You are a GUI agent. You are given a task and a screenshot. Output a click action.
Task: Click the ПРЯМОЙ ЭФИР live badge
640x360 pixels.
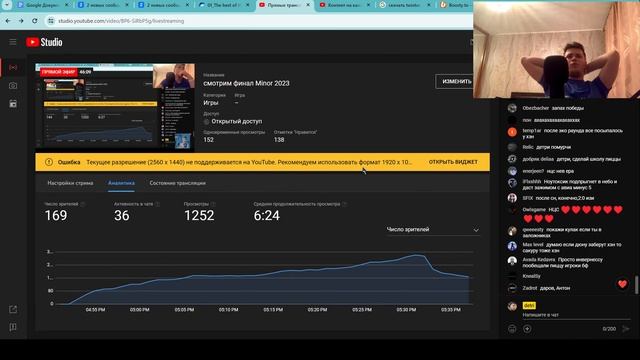coord(58,72)
